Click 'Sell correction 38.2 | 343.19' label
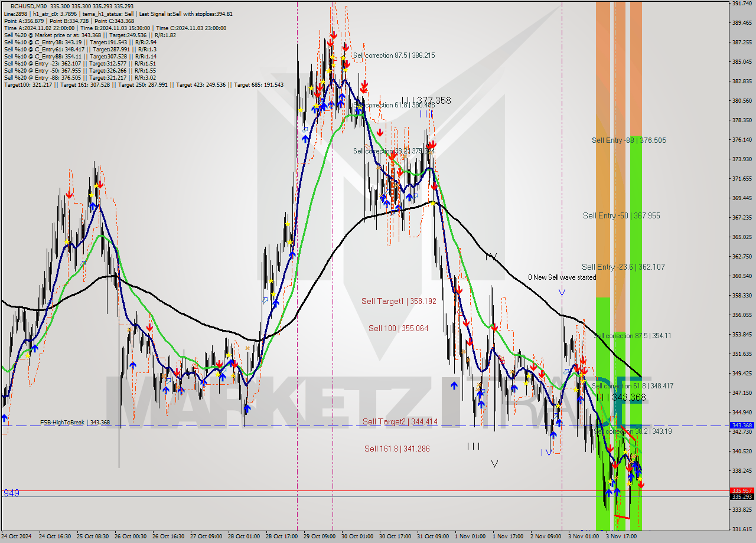756x543 pixels. point(633,432)
